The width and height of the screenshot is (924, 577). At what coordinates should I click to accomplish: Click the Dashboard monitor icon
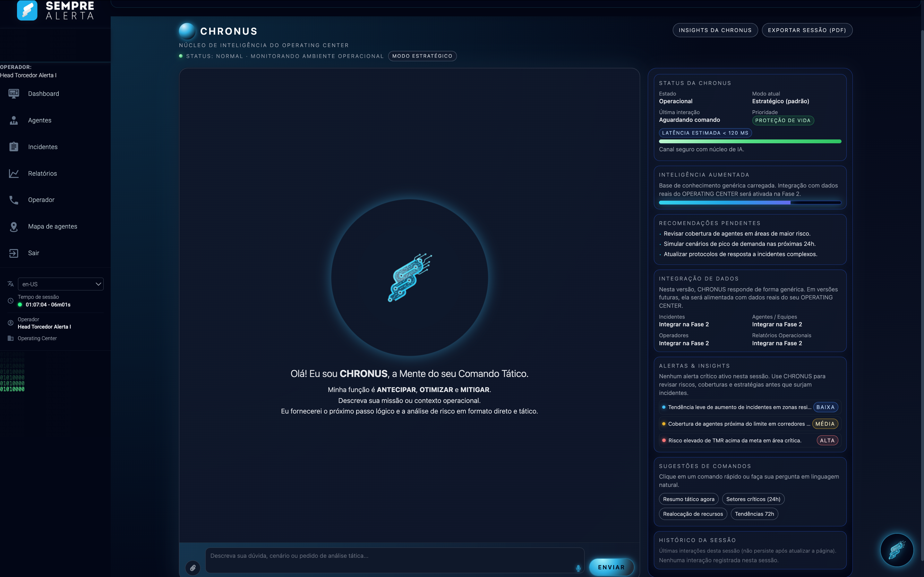pos(14,94)
